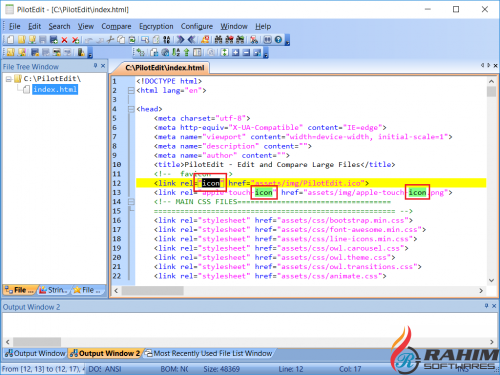The height and width of the screenshot is (375, 500).
Task: Pin the File Tree Window panel
Action: [x=95, y=66]
